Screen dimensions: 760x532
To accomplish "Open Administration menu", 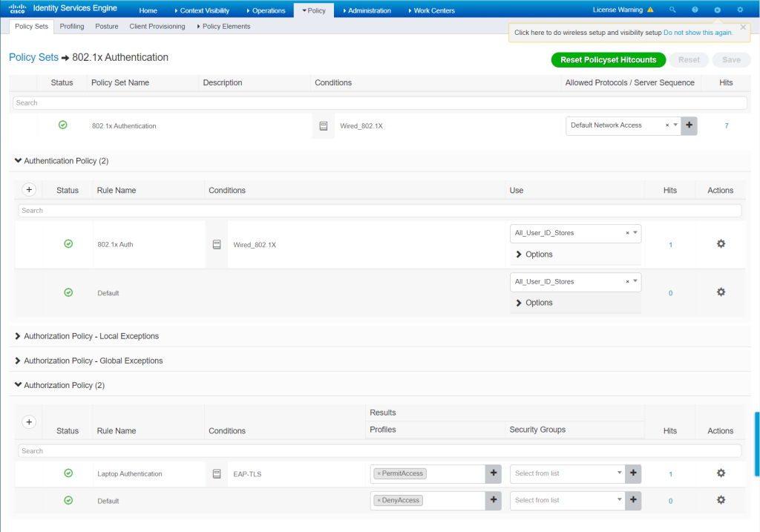I will pyautogui.click(x=367, y=10).
